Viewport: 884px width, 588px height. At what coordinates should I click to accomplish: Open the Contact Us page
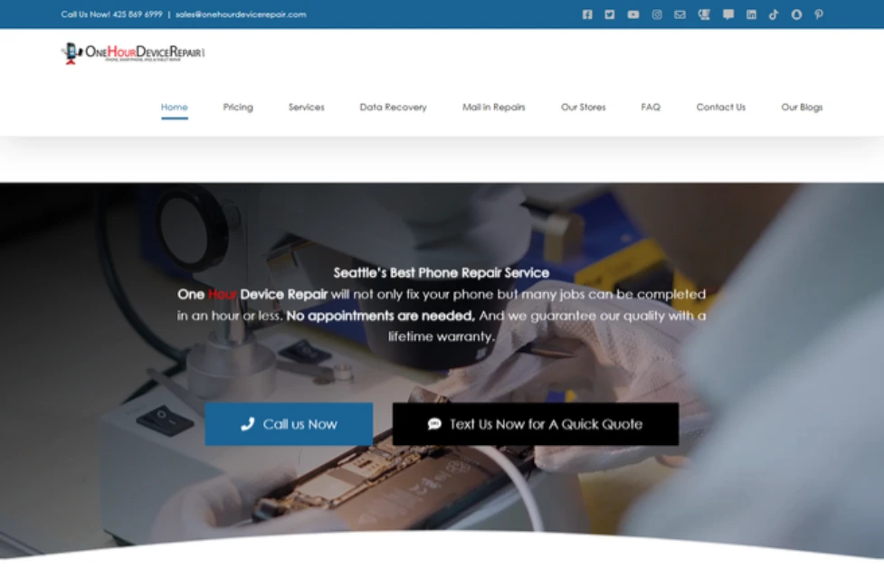pos(720,107)
